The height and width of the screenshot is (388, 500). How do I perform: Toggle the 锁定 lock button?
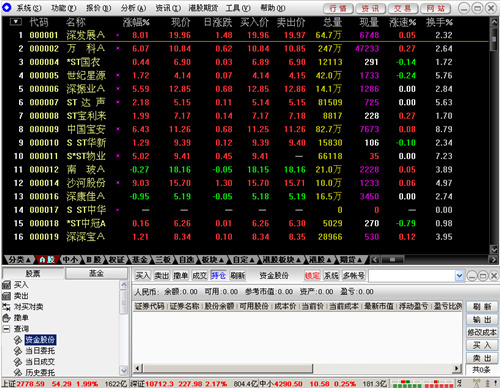[x=312, y=276]
